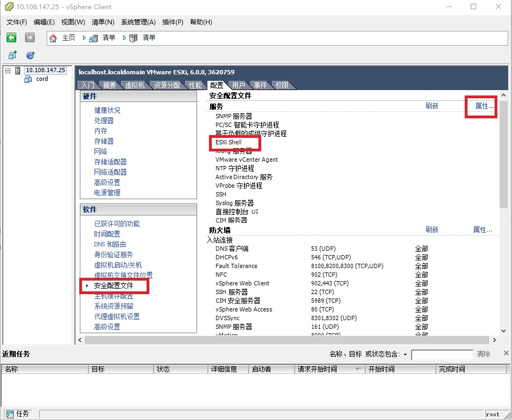512x420 pixels.
Task: Select the SSH service entry
Action: (221, 194)
